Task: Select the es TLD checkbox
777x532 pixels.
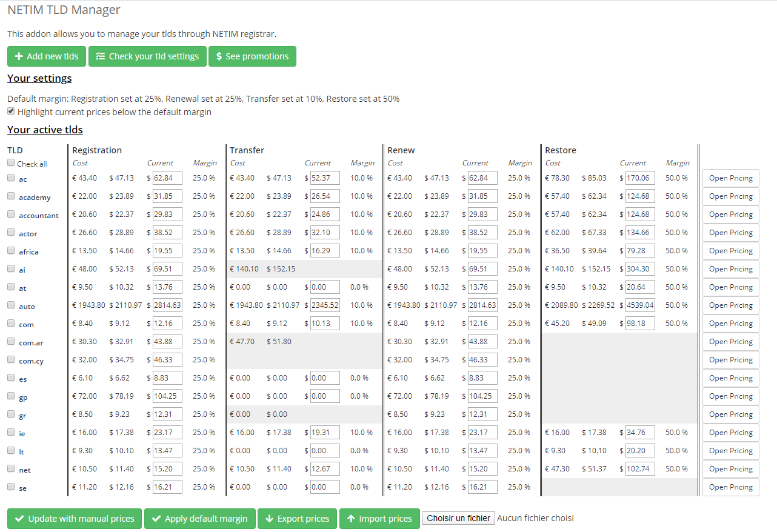Action: [x=11, y=378]
